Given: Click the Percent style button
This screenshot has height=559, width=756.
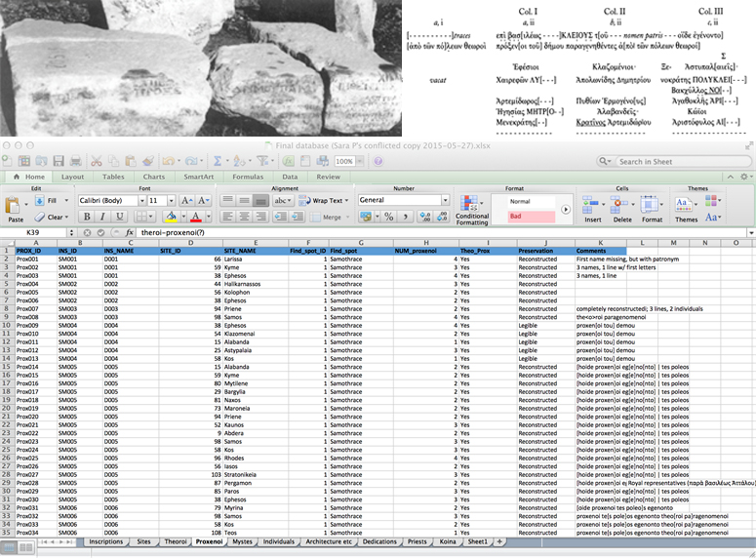Looking at the screenshot, I should (x=387, y=217).
